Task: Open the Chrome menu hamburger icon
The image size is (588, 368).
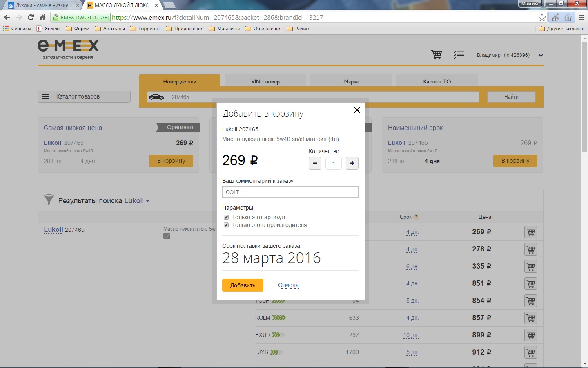Action: coord(581,17)
